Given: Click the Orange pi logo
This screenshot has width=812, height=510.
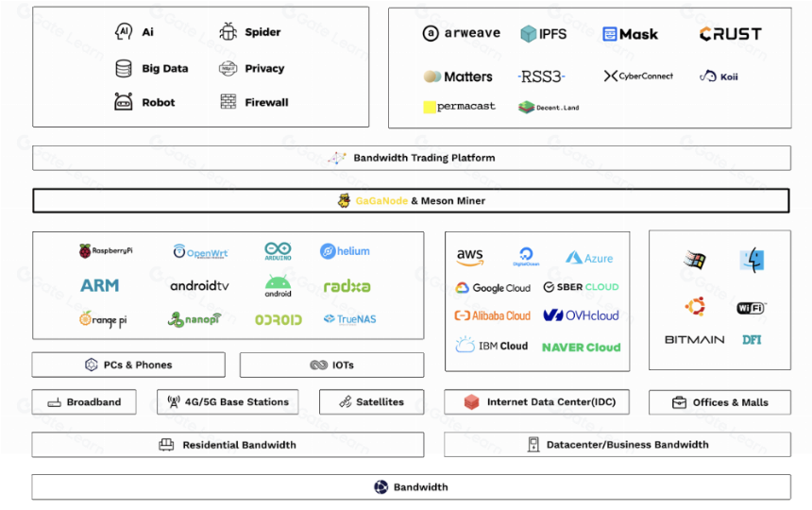Looking at the screenshot, I should click(x=103, y=319).
